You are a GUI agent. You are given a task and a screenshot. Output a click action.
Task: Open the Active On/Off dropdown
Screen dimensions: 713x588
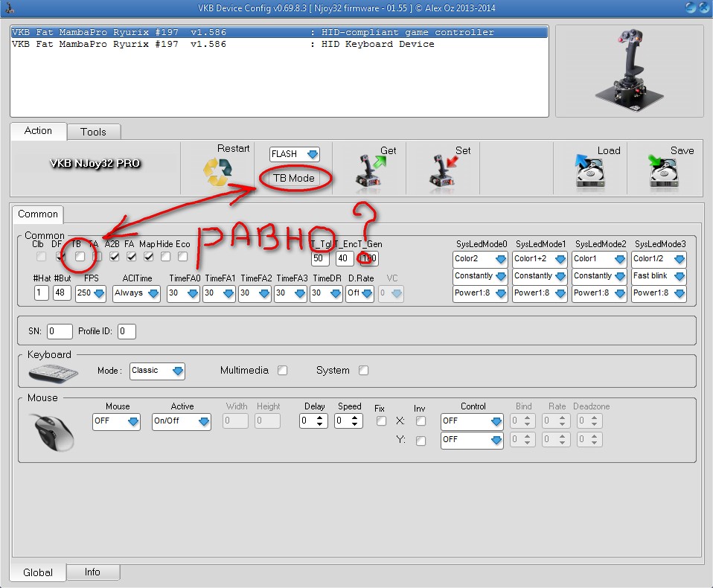(x=181, y=421)
